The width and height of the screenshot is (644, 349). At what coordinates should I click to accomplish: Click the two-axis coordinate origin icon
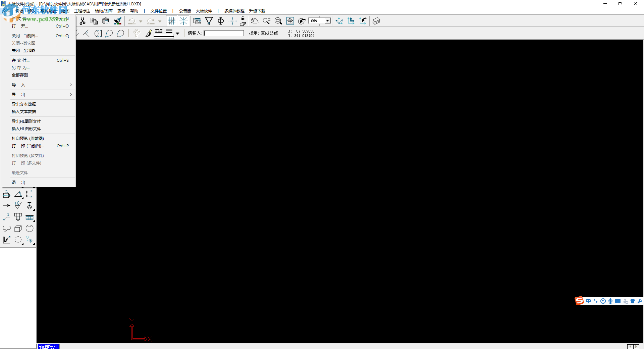point(351,21)
